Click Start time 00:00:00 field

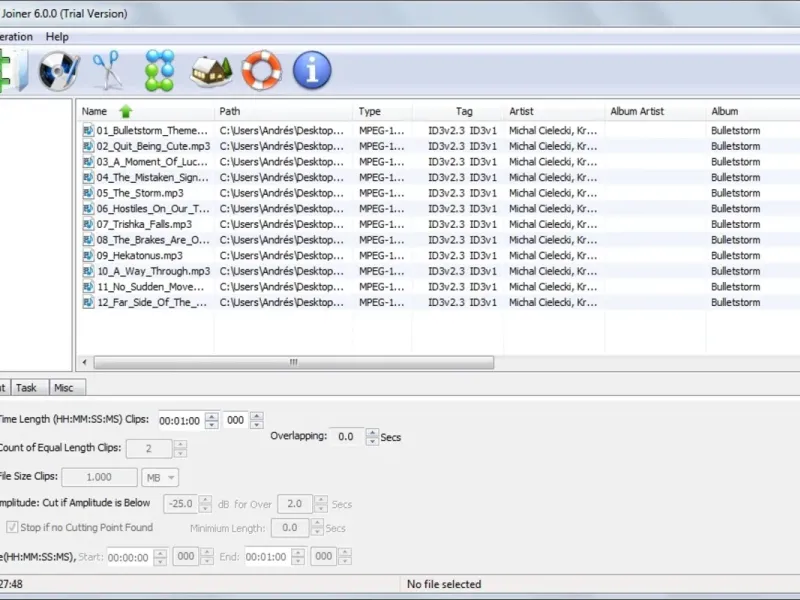130,557
